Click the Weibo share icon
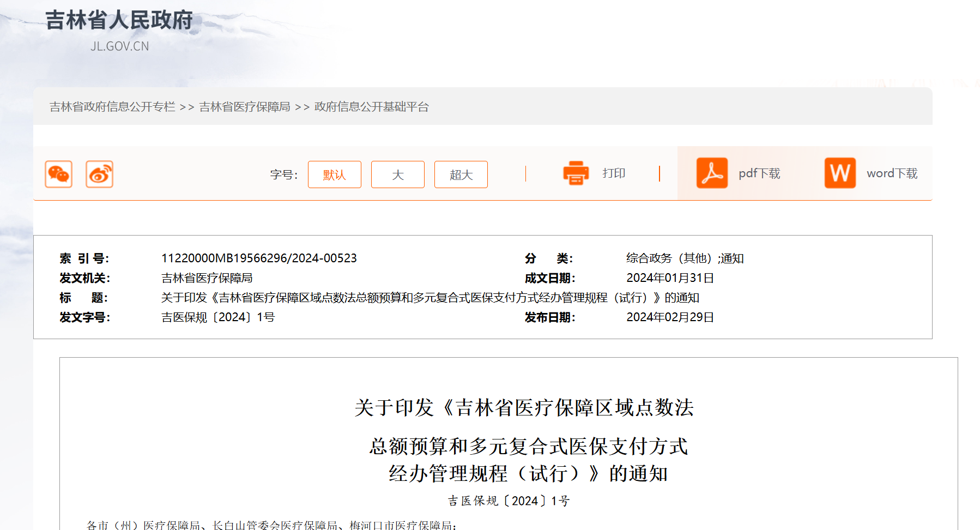Screen dimensions: 980x530 (99, 174)
